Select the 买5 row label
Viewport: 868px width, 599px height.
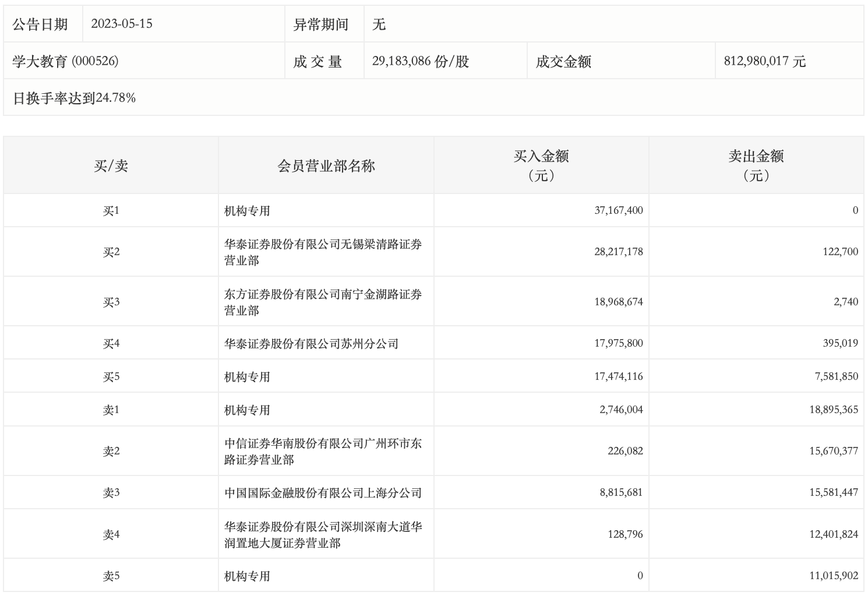pos(111,377)
